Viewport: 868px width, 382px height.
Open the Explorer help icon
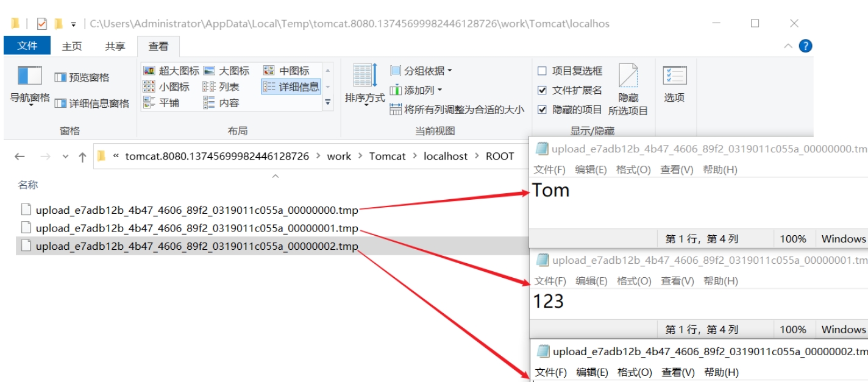806,46
